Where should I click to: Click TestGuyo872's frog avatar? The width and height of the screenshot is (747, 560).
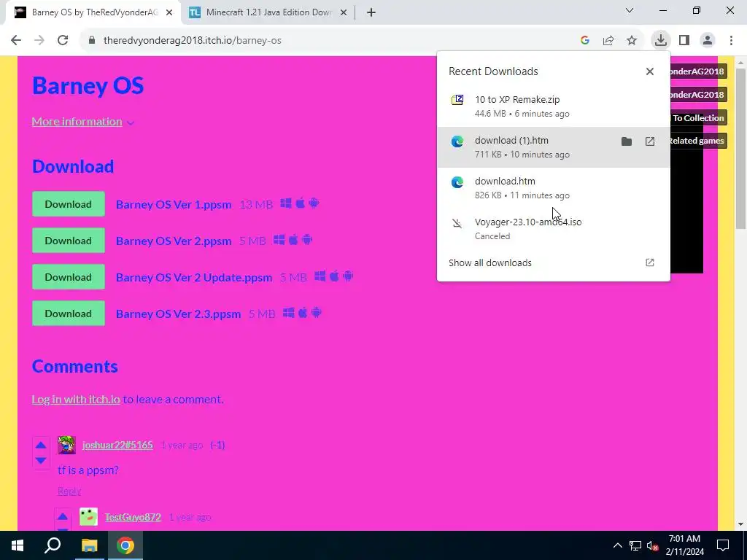point(88,517)
